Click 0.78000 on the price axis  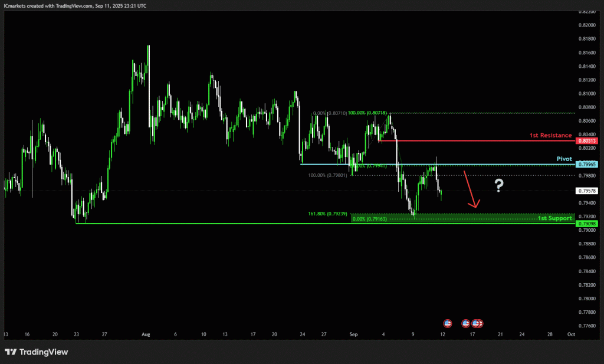[587, 299]
